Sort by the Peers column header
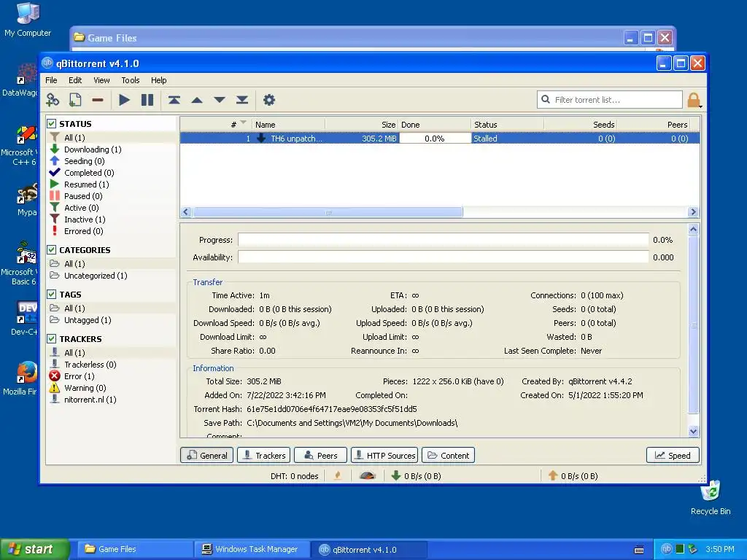Screen dimensions: 747x560 (x=654, y=125)
